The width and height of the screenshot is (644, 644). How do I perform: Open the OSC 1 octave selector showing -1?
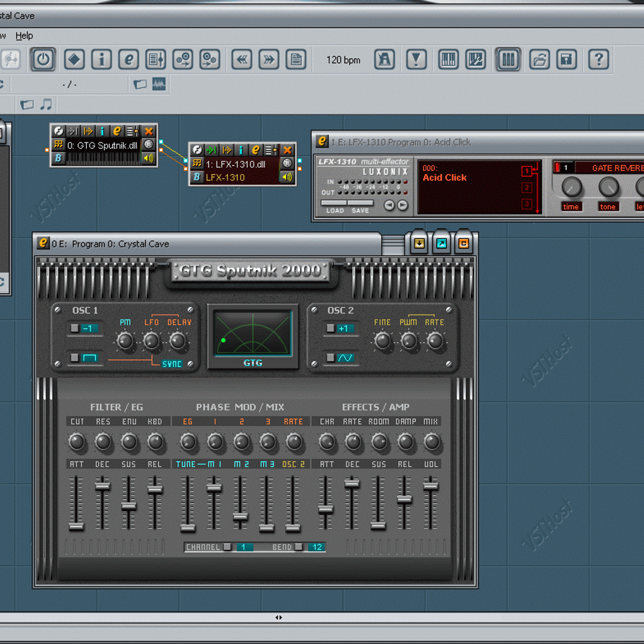87,328
